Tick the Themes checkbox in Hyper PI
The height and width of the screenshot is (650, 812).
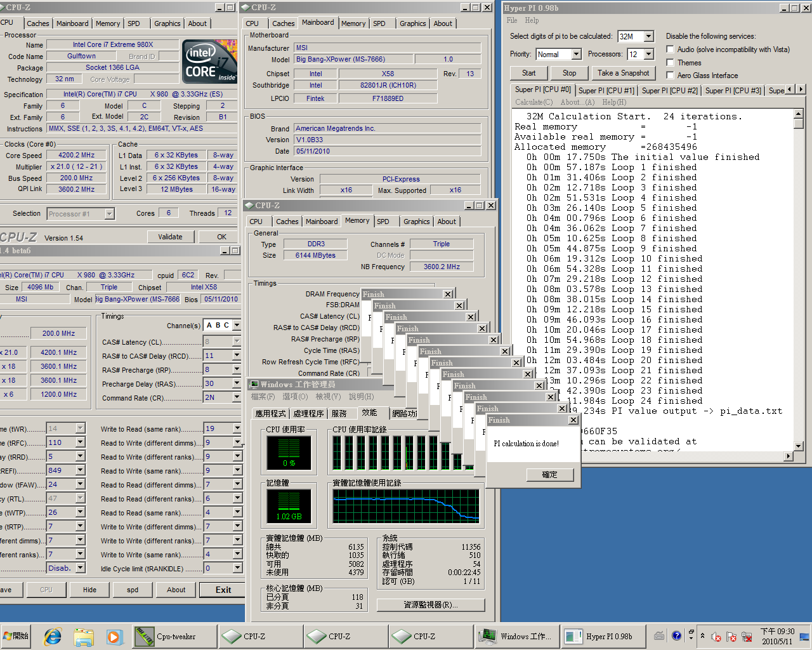670,62
